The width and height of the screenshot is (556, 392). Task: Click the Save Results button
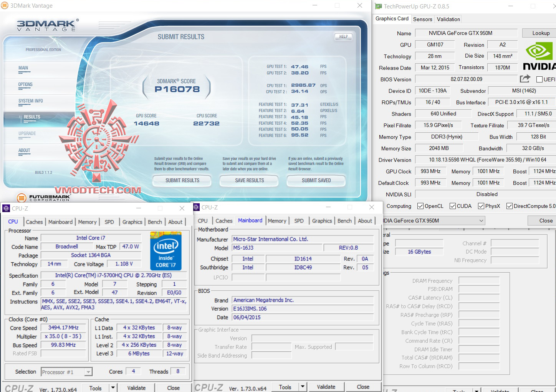(x=250, y=180)
